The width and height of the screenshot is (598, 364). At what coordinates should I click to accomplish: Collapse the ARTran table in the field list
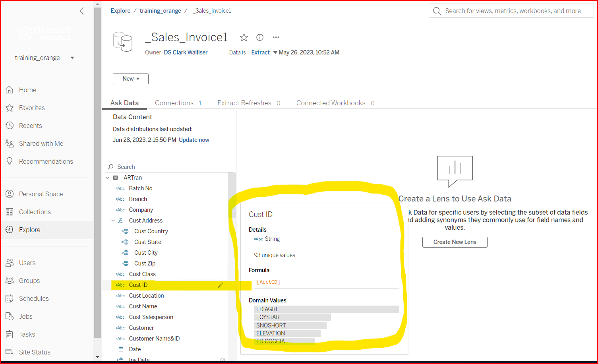[107, 177]
